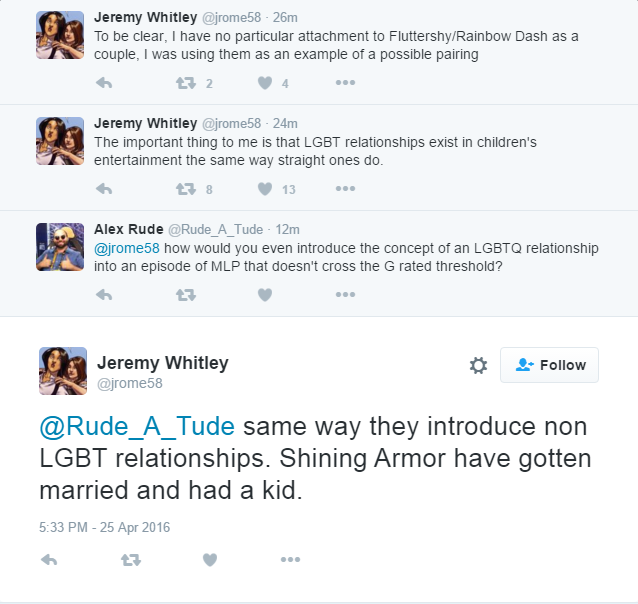Reply to the children's entertainment tweet
This screenshot has width=638, height=604.
[104, 188]
